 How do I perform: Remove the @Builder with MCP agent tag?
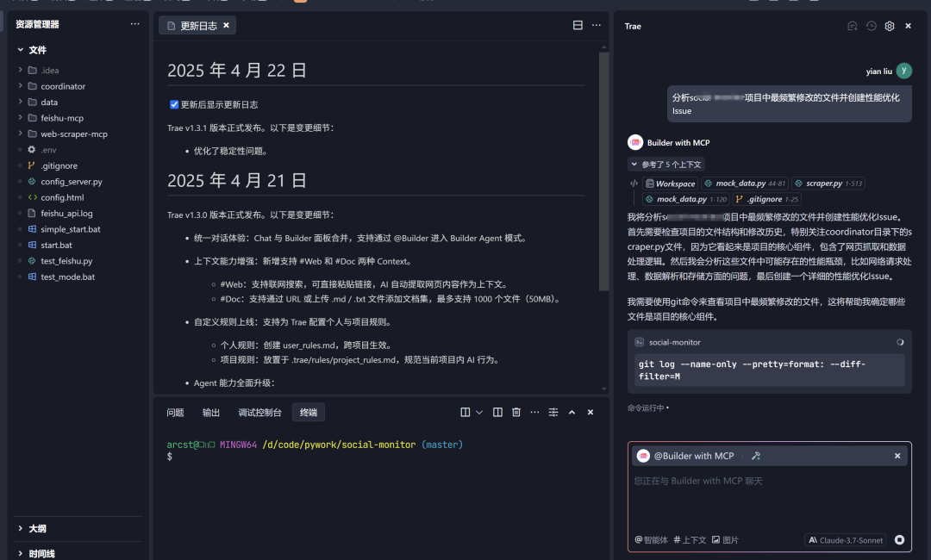point(897,457)
